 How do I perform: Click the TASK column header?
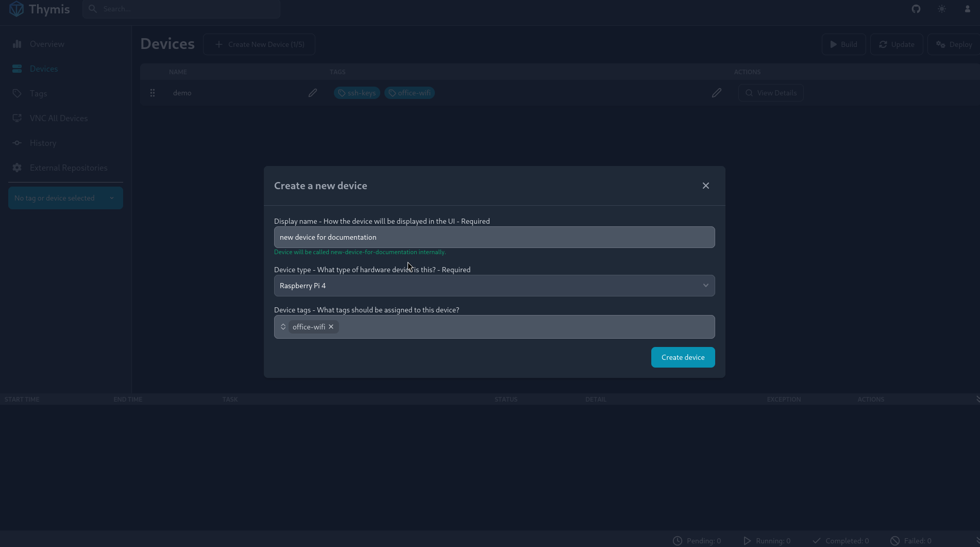pos(230,399)
